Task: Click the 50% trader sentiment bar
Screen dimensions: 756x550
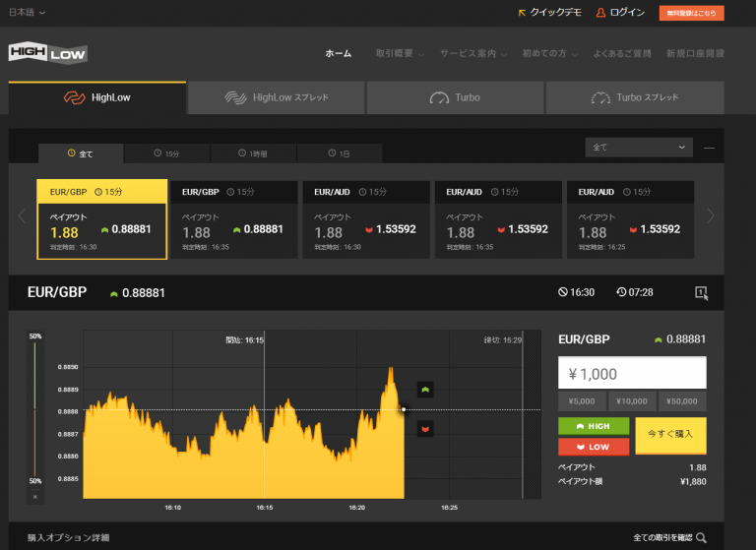Action: click(x=35, y=408)
